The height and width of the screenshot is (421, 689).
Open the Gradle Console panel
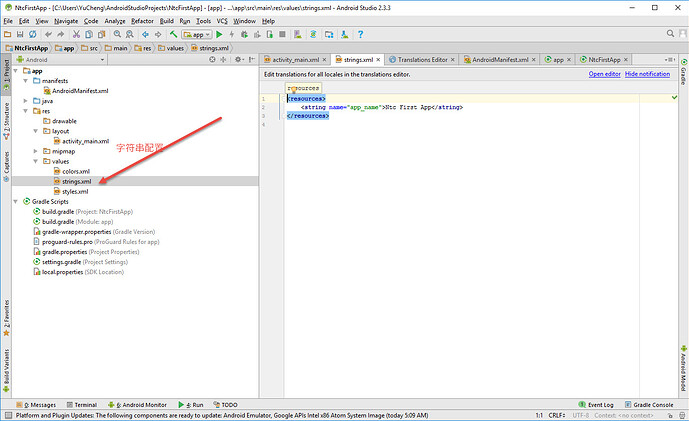coord(649,405)
